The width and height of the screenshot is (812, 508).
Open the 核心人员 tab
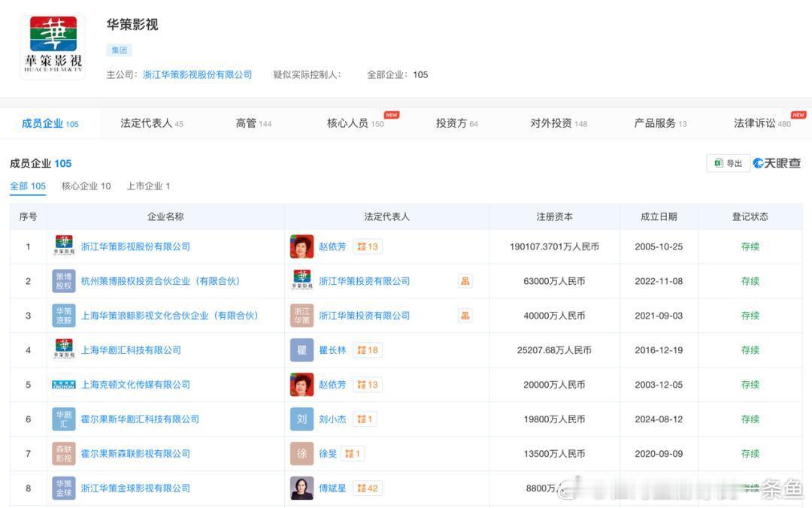(355, 123)
